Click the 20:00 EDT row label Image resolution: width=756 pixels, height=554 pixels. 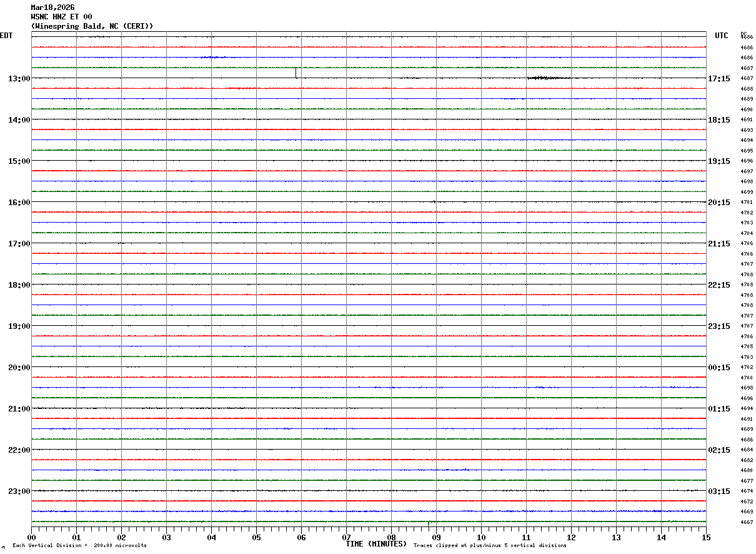[x=19, y=368]
